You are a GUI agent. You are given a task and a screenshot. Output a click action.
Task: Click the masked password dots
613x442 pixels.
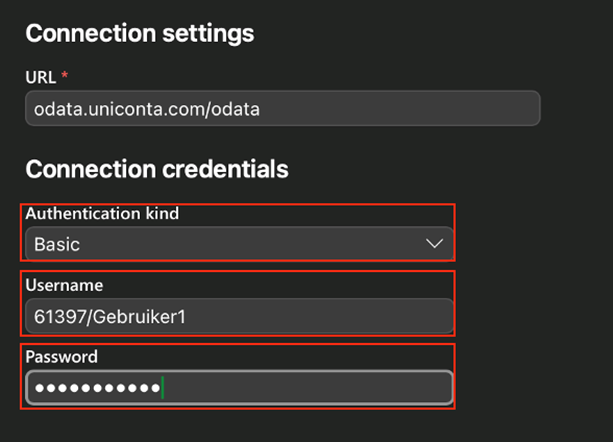(x=95, y=388)
